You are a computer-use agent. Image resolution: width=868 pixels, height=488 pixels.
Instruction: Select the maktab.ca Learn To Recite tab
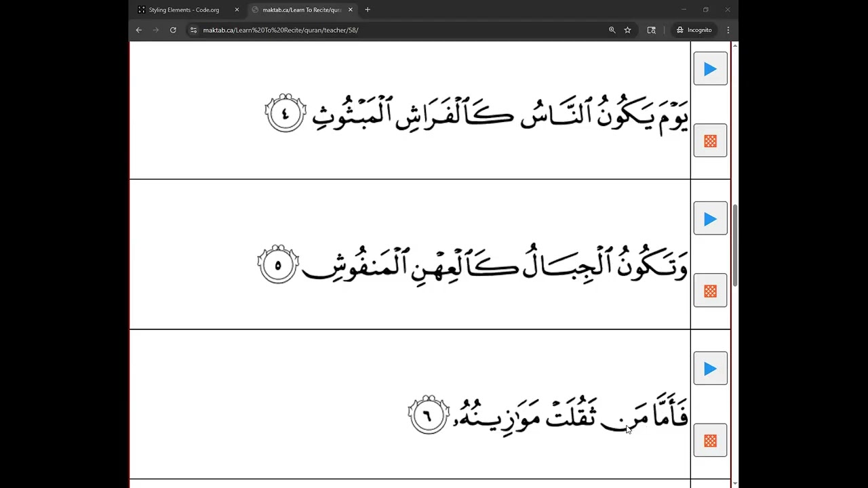[x=302, y=9]
